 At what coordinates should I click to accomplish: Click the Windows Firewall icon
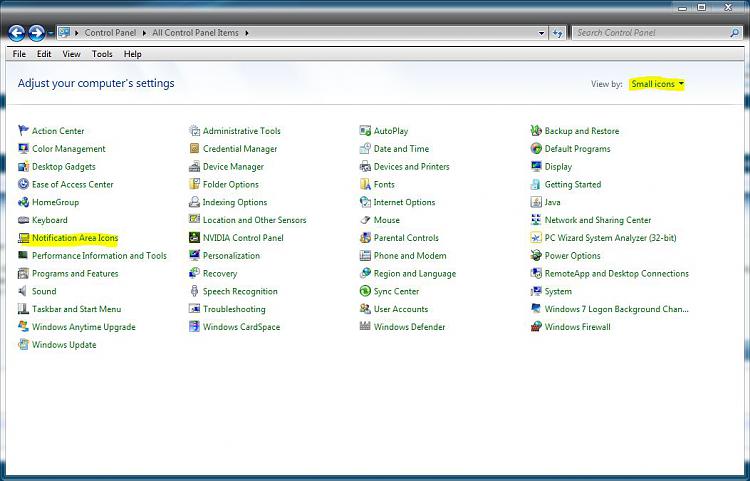[x=536, y=327]
